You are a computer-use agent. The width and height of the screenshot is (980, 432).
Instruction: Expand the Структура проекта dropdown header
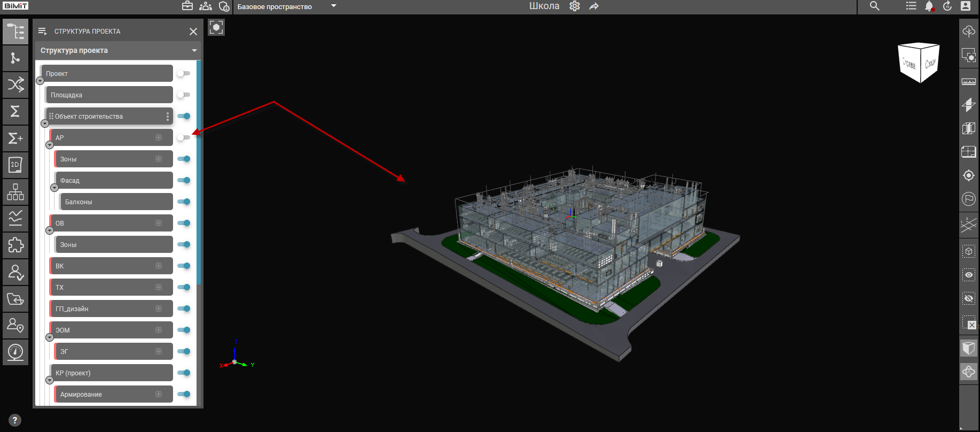click(x=194, y=51)
